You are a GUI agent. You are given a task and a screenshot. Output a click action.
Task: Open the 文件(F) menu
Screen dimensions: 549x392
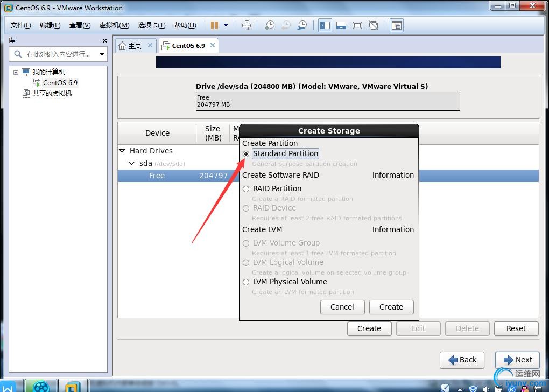point(20,25)
